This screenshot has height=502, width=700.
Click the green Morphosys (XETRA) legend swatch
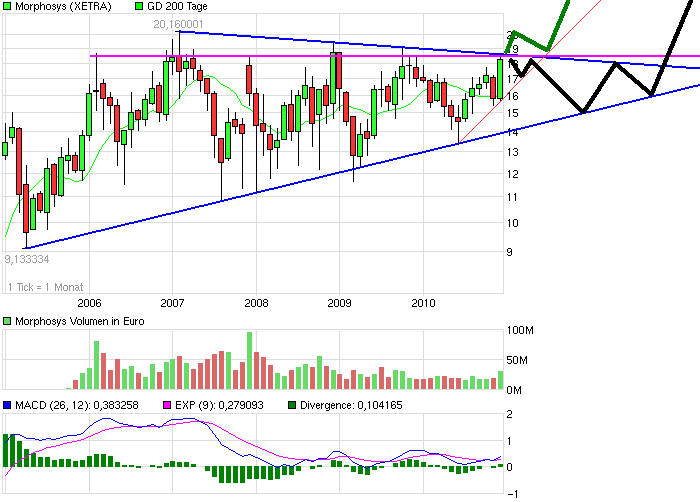pos(7,6)
